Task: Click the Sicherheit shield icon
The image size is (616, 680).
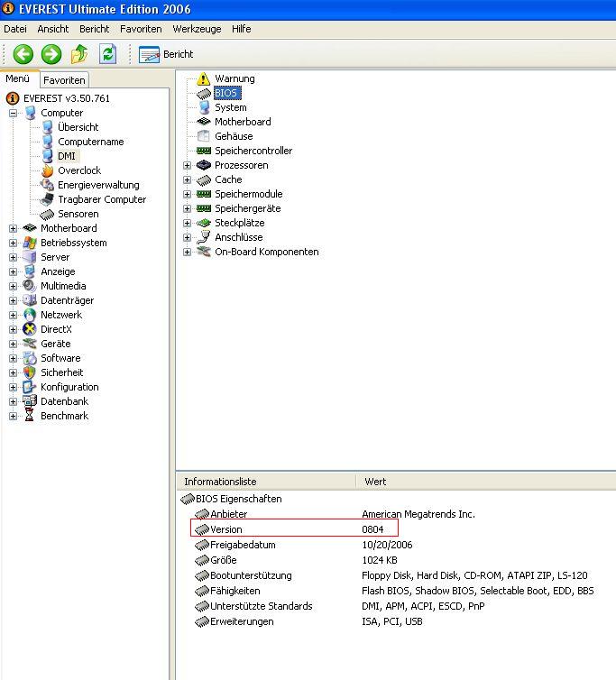Action: click(30, 372)
